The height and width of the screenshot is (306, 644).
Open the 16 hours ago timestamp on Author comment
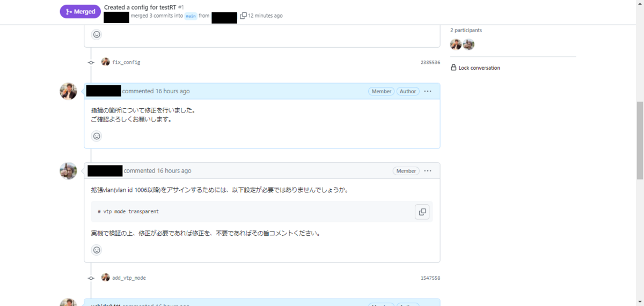[172, 91]
